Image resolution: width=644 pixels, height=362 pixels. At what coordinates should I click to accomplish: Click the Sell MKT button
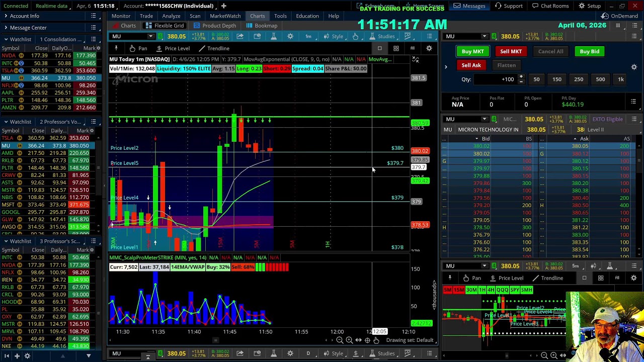point(511,51)
